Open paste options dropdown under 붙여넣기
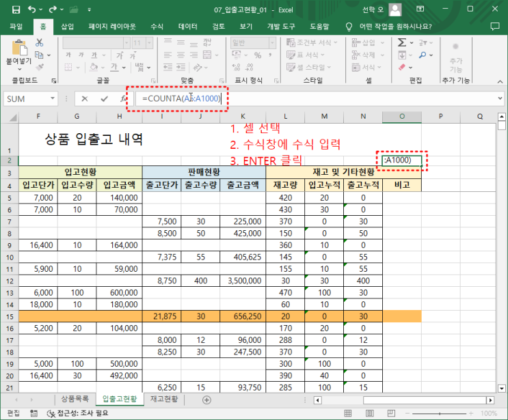The height and width of the screenshot is (420, 508). tap(19, 69)
